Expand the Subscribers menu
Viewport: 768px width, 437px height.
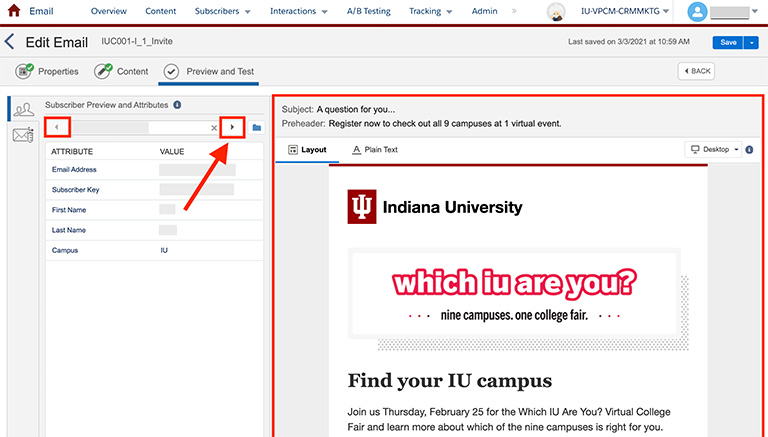220,11
